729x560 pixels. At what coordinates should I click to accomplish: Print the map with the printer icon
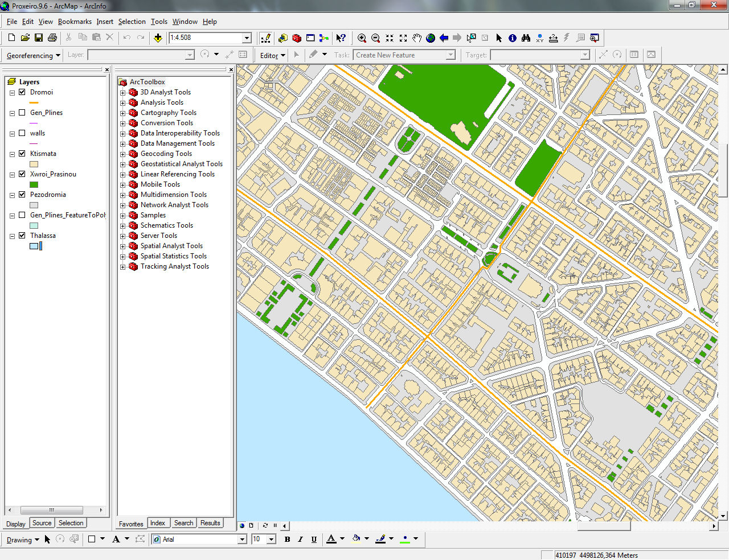click(x=52, y=38)
